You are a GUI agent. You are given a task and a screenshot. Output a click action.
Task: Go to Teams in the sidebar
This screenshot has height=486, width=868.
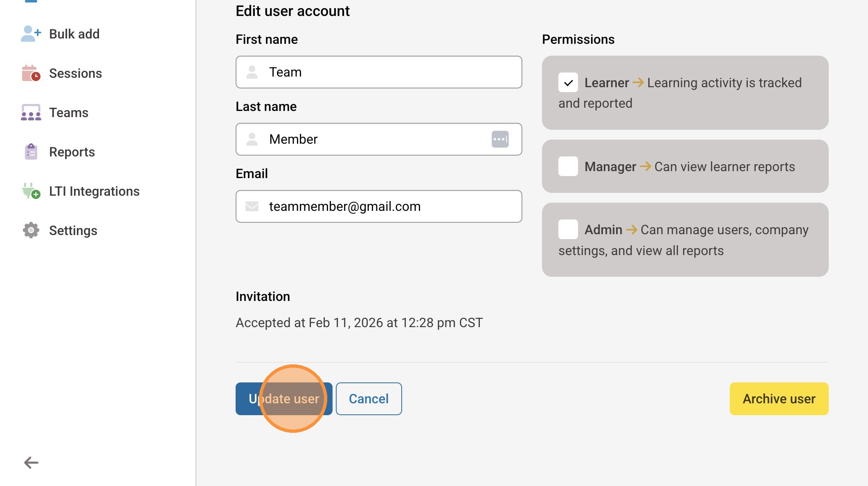[x=69, y=113]
